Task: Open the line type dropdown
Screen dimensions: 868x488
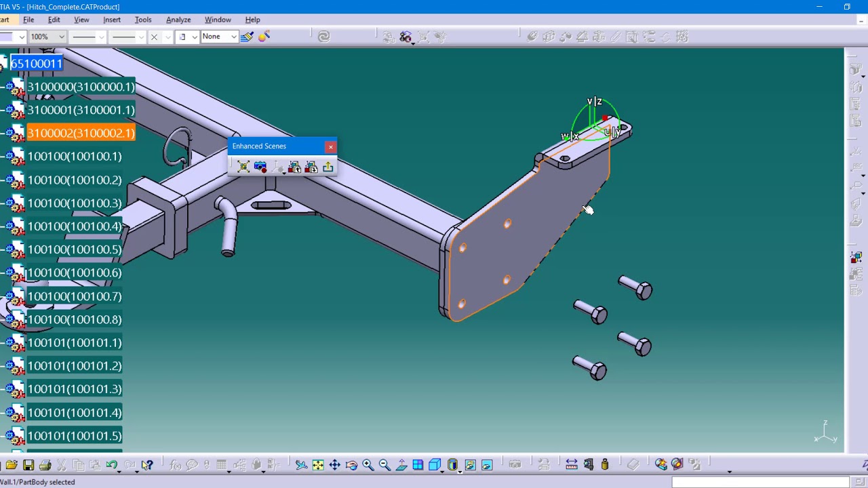Action: click(140, 37)
